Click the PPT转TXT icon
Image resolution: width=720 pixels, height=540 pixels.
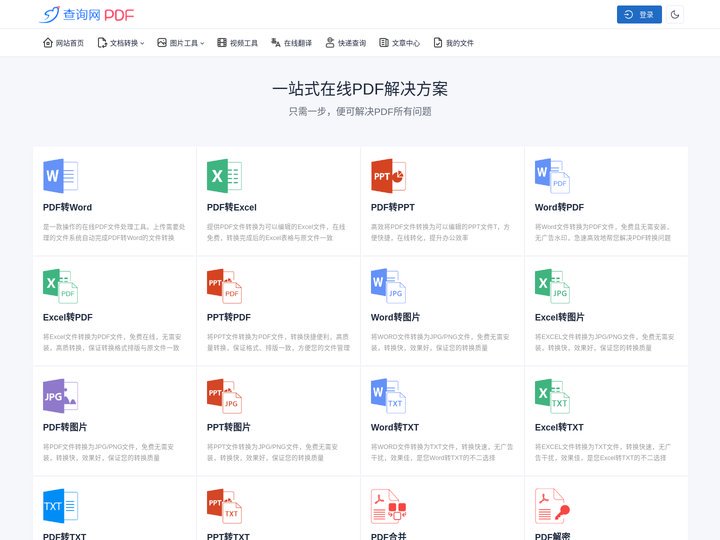click(225, 506)
